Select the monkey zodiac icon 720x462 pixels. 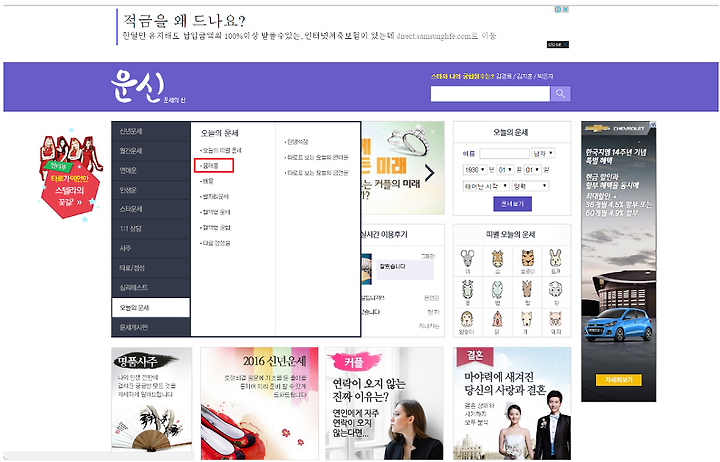pyautogui.click(x=467, y=319)
